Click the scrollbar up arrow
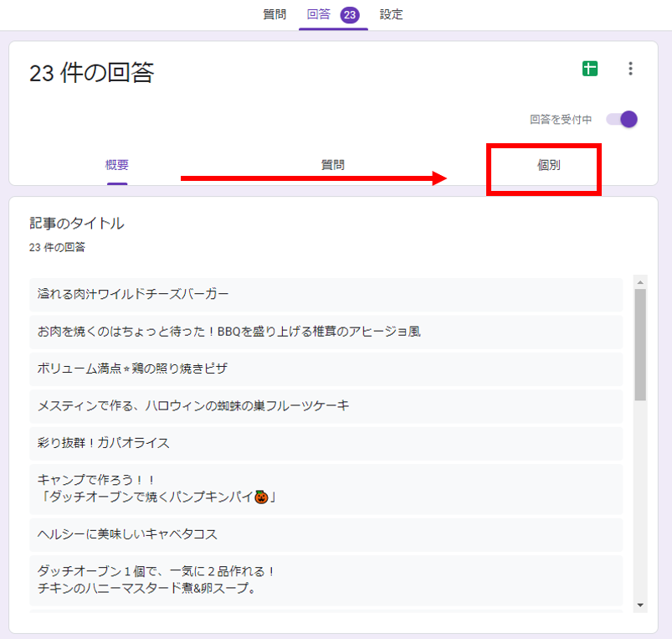This screenshot has width=672, height=639. (x=640, y=281)
